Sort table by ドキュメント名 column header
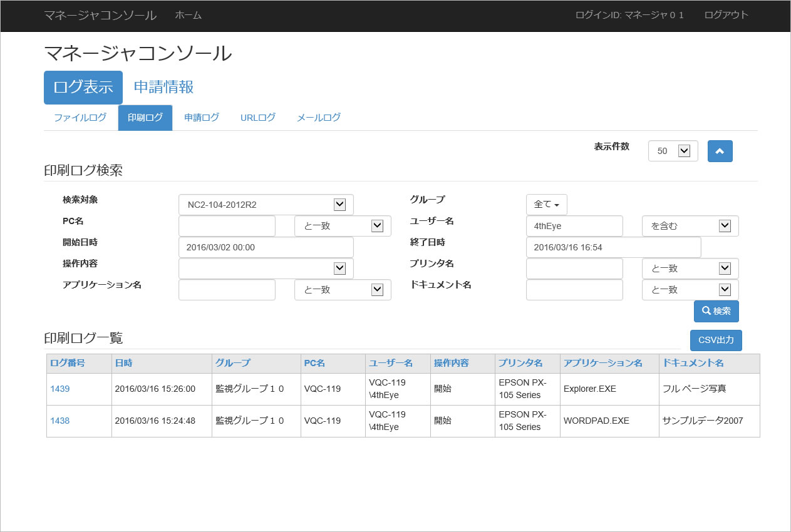This screenshot has height=532, width=791. [693, 363]
